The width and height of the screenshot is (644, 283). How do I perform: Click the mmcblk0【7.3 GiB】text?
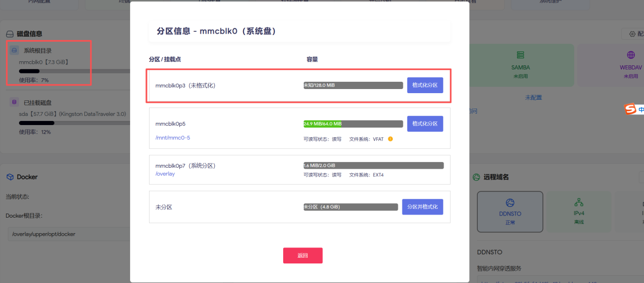[x=44, y=62]
